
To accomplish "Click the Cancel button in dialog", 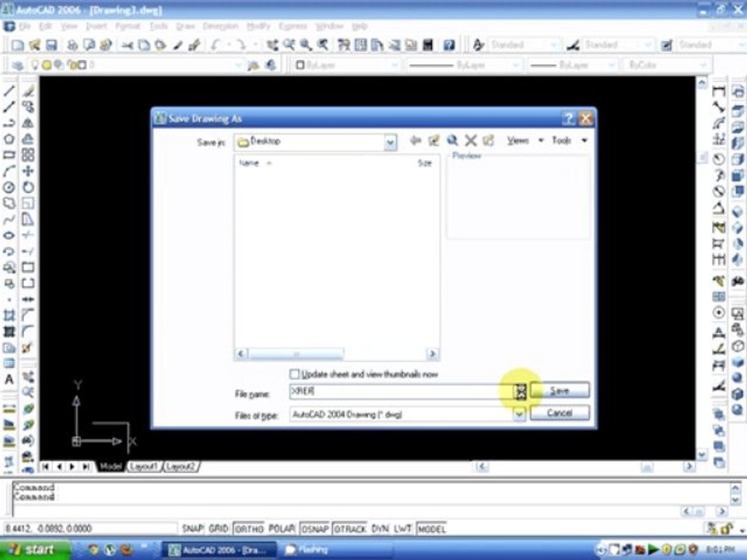I will 559,412.
